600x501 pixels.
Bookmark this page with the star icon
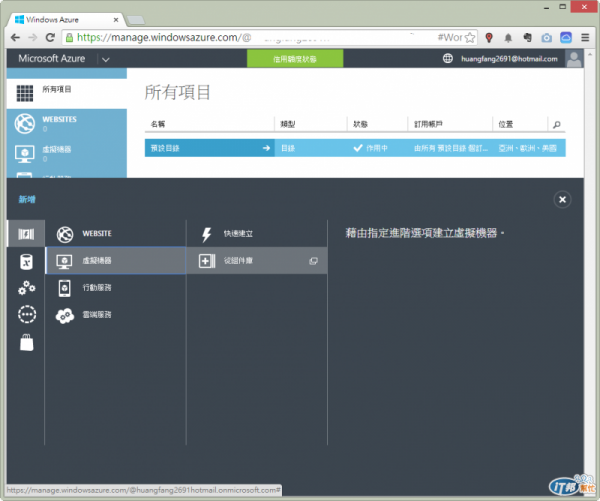[x=470, y=38]
